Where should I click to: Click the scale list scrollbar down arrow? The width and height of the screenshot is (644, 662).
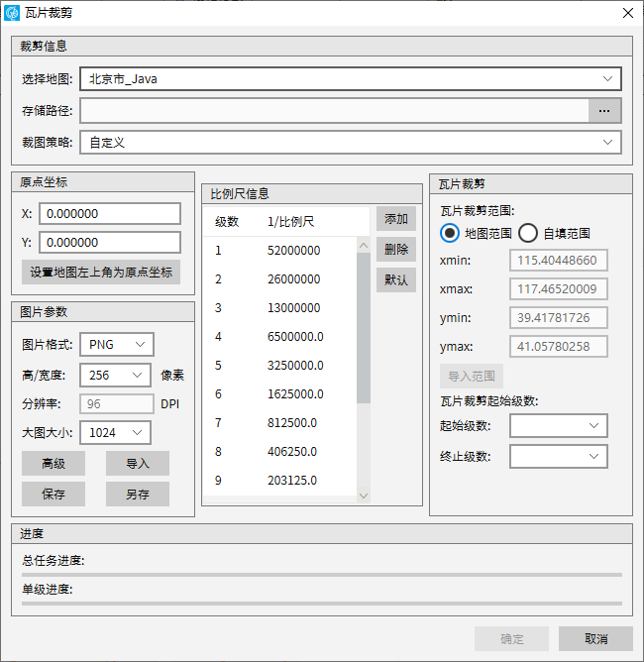(363, 496)
